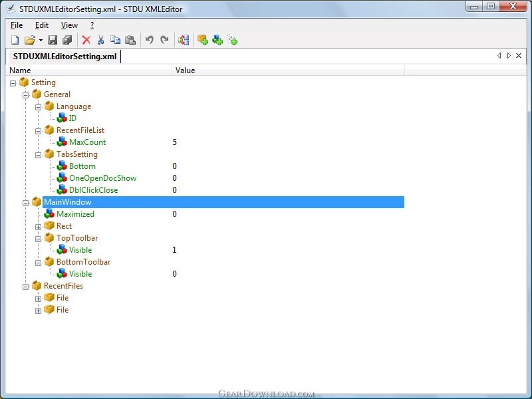Open the View menu
The image size is (532, 399).
coord(69,25)
